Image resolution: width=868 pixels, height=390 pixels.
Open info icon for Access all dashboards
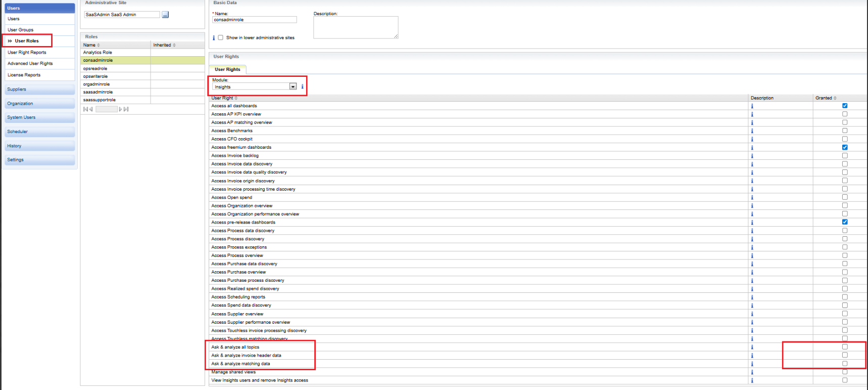[752, 106]
